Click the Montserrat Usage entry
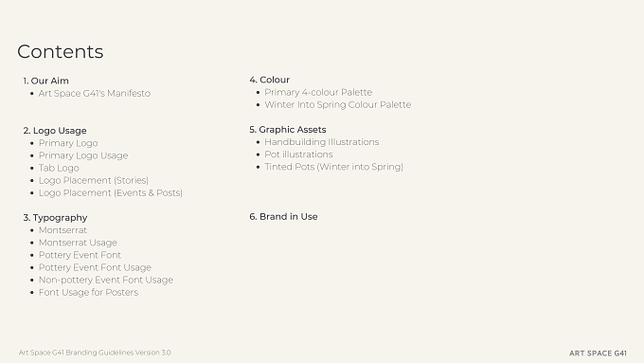 click(78, 243)
